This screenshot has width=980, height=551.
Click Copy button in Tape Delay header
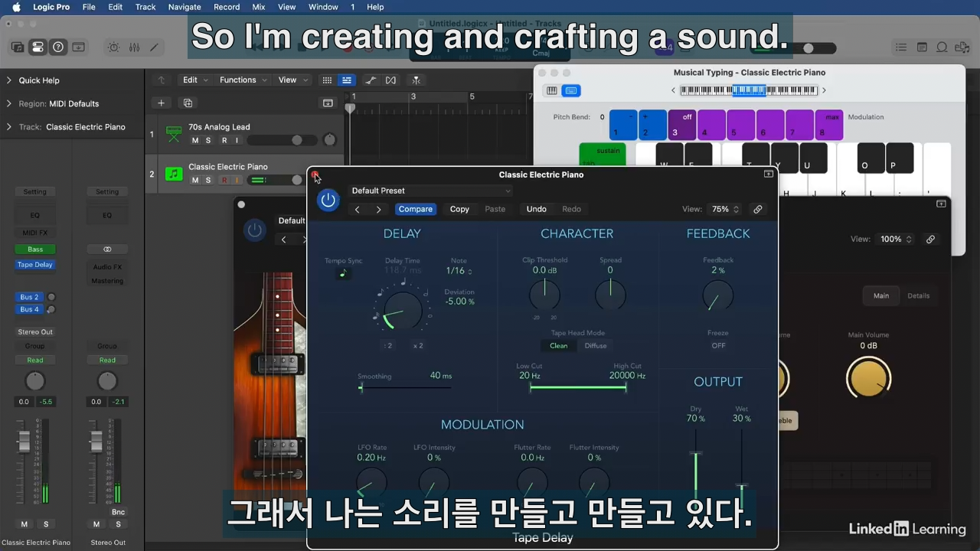pyautogui.click(x=459, y=209)
